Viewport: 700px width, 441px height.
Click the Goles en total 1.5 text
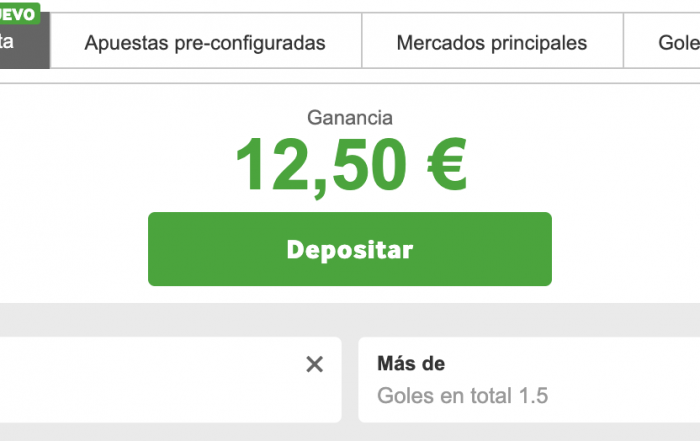pyautogui.click(x=462, y=395)
